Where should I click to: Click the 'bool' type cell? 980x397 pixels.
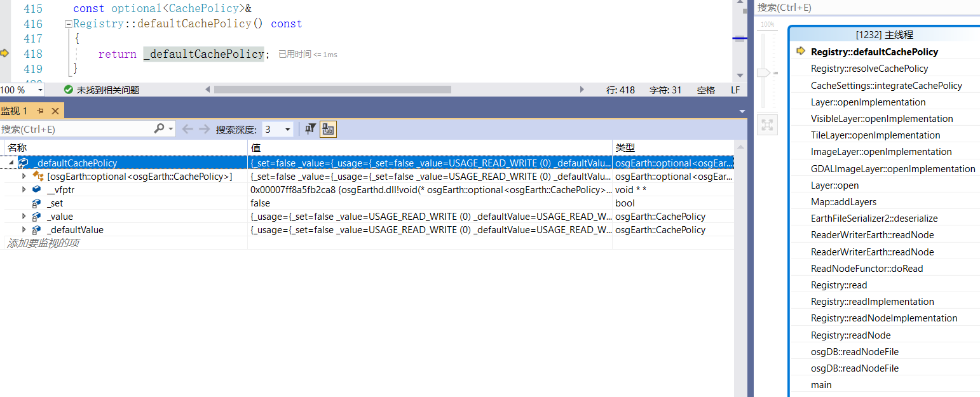[x=625, y=203]
